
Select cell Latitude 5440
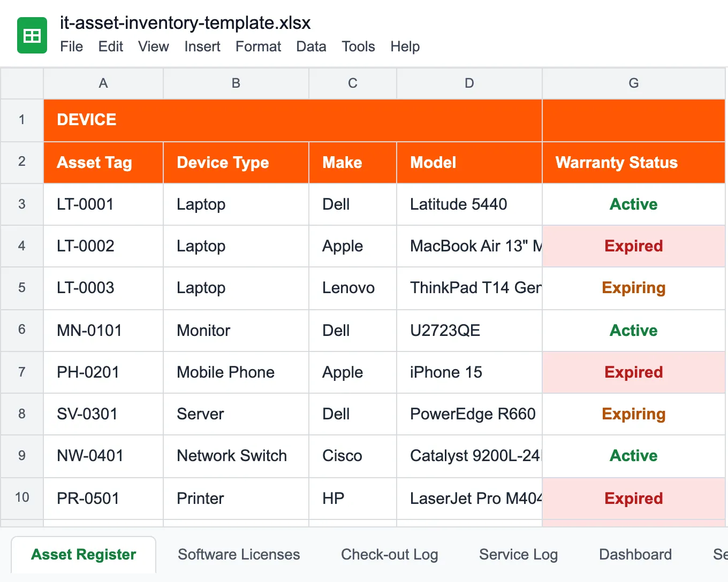click(x=469, y=204)
